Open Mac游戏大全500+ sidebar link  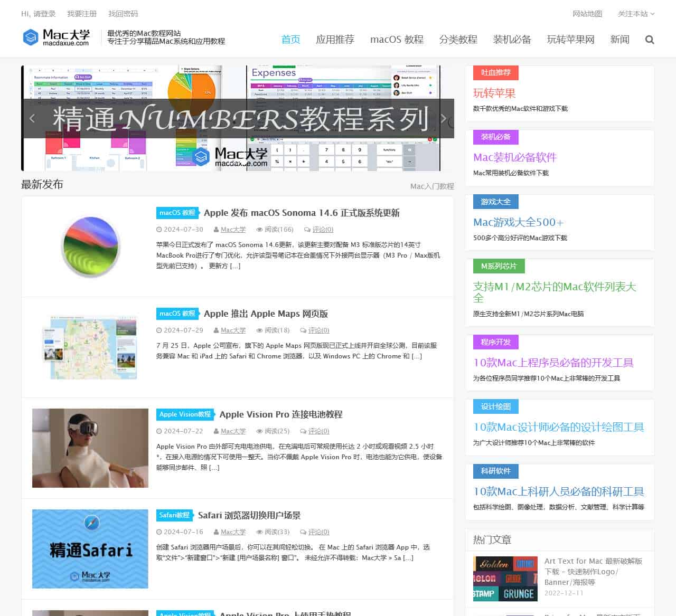pos(518,222)
